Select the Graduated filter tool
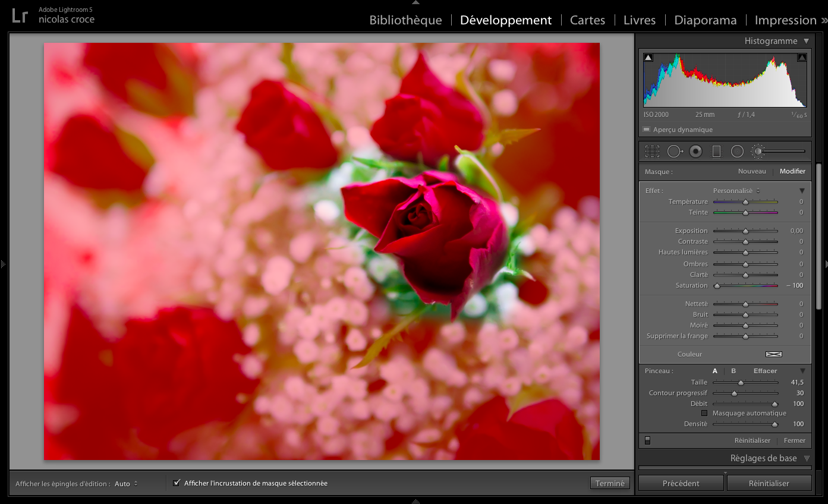 click(716, 152)
